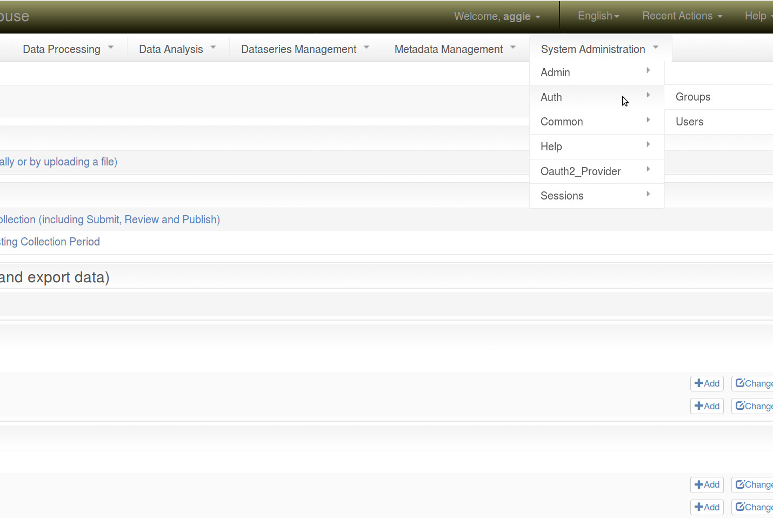Select Groups from the Auth submenu
Viewport: 773px width, 532px height.
pos(693,97)
